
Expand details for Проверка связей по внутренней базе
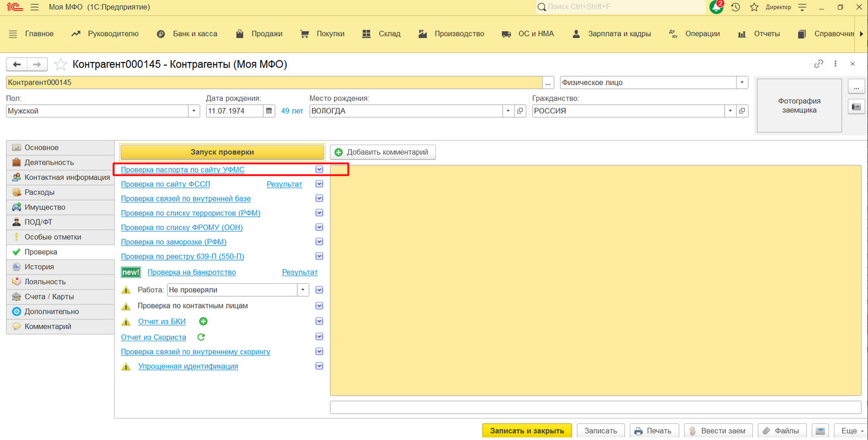pyautogui.click(x=319, y=198)
